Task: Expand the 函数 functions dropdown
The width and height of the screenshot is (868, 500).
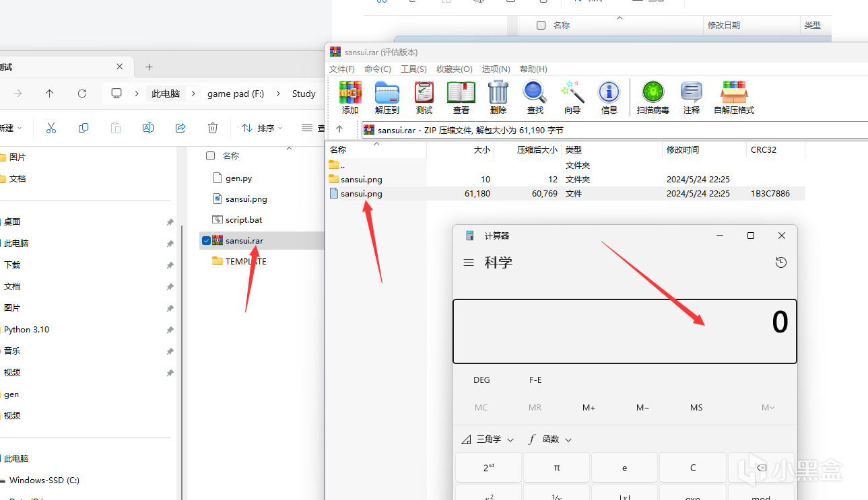Action: point(550,439)
